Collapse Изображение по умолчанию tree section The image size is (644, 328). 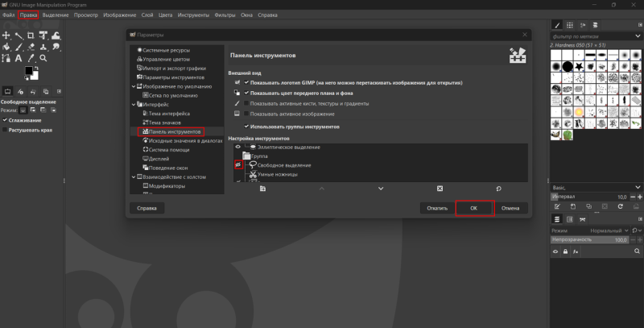click(134, 86)
